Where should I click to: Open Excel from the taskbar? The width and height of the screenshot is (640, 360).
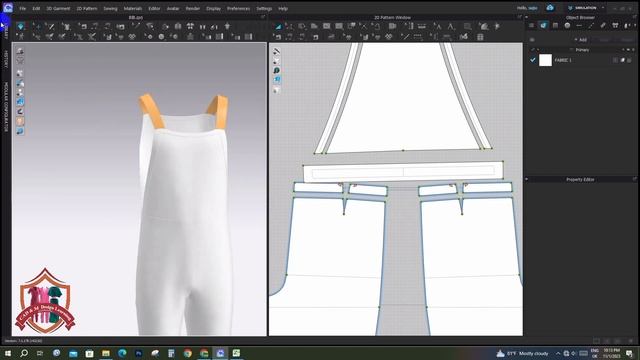236,353
